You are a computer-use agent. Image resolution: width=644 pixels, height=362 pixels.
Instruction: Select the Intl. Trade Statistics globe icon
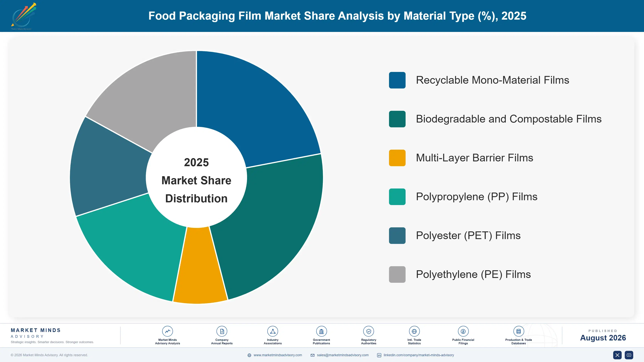414,331
